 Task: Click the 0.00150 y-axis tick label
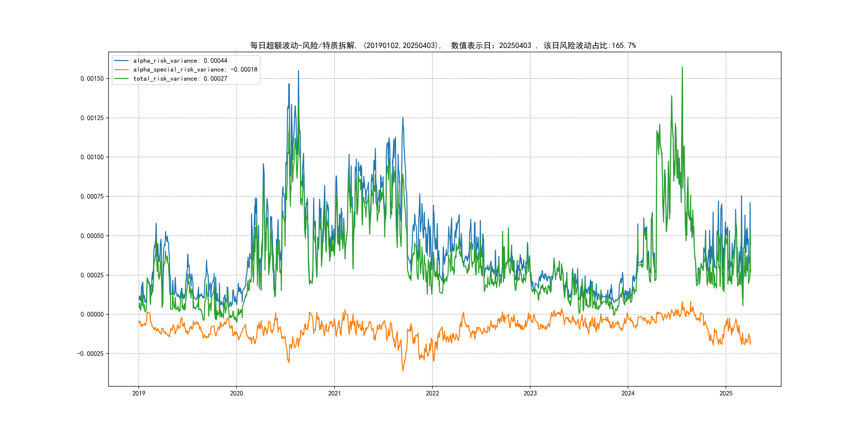coord(92,78)
